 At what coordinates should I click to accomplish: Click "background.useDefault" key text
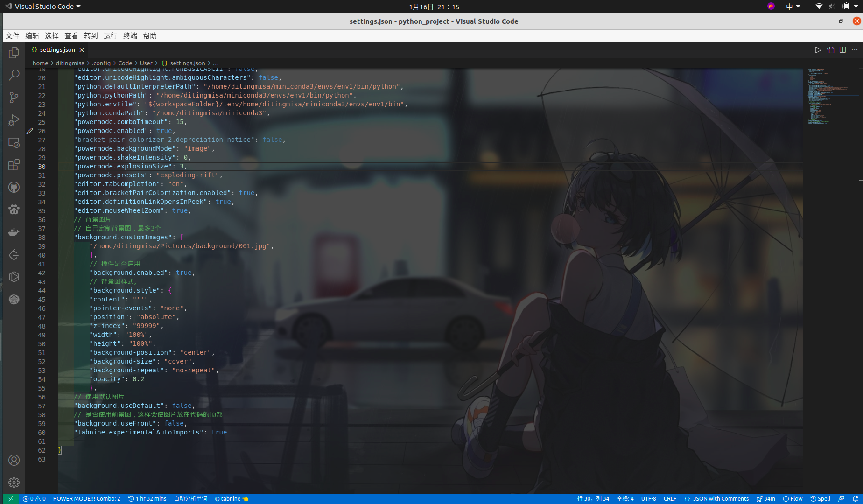click(119, 406)
